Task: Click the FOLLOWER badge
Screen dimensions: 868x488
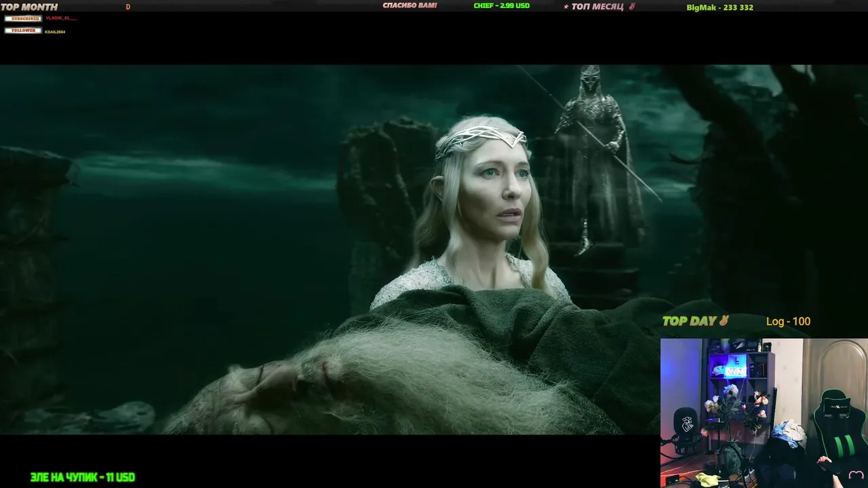Action: pyautogui.click(x=23, y=30)
